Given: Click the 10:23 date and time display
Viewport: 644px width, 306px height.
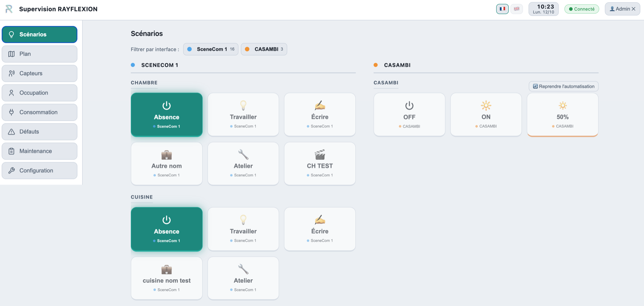Looking at the screenshot, I should 543,9.
